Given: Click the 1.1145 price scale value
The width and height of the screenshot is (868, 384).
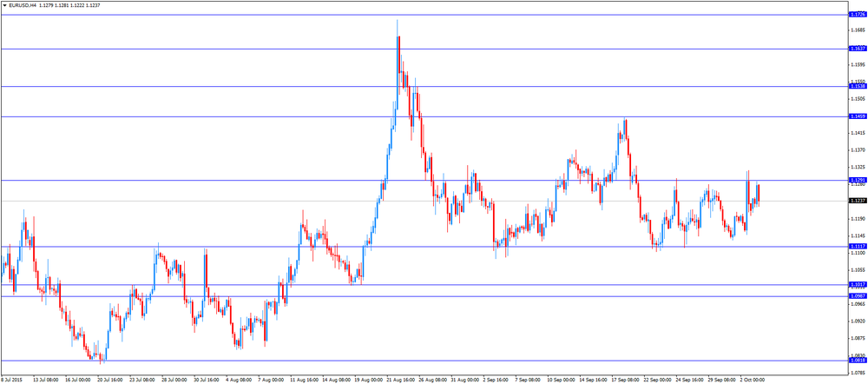Looking at the screenshot, I should (857, 235).
